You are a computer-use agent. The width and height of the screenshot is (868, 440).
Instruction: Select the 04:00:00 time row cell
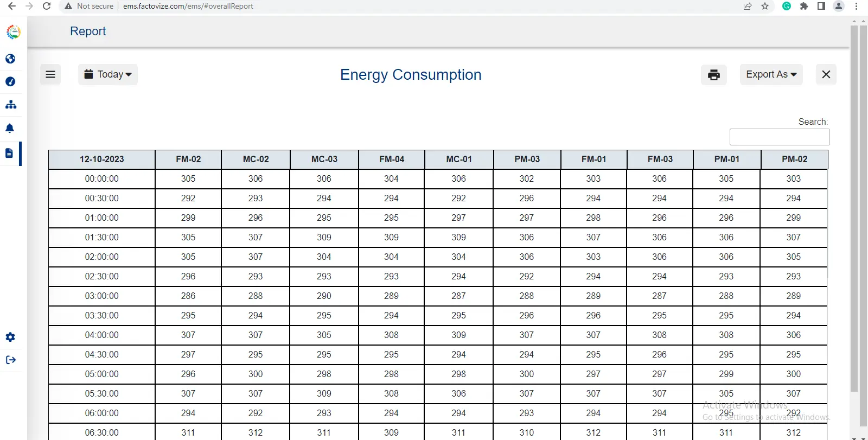(x=102, y=335)
